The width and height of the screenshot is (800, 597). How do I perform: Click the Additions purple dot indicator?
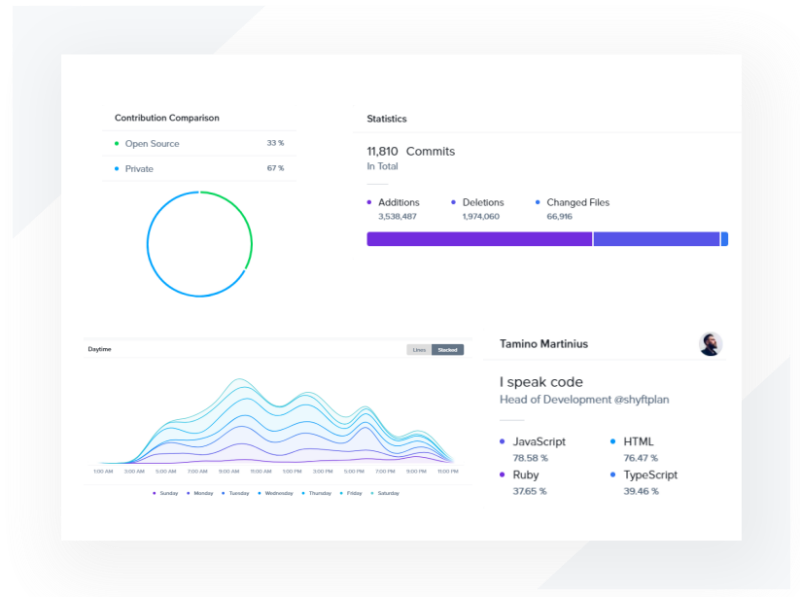click(369, 203)
